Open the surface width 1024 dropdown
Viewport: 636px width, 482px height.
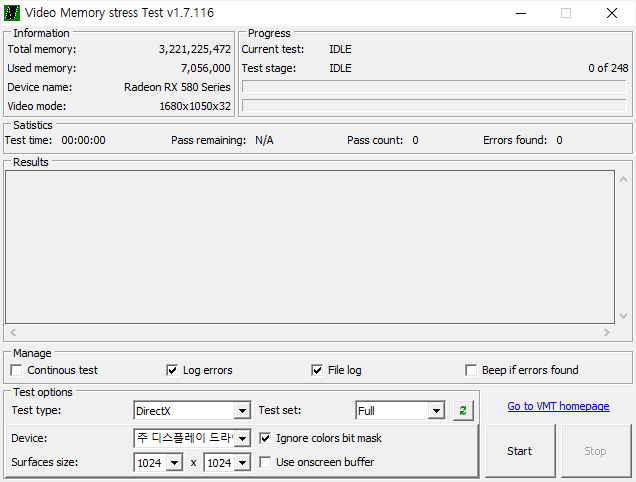click(174, 463)
